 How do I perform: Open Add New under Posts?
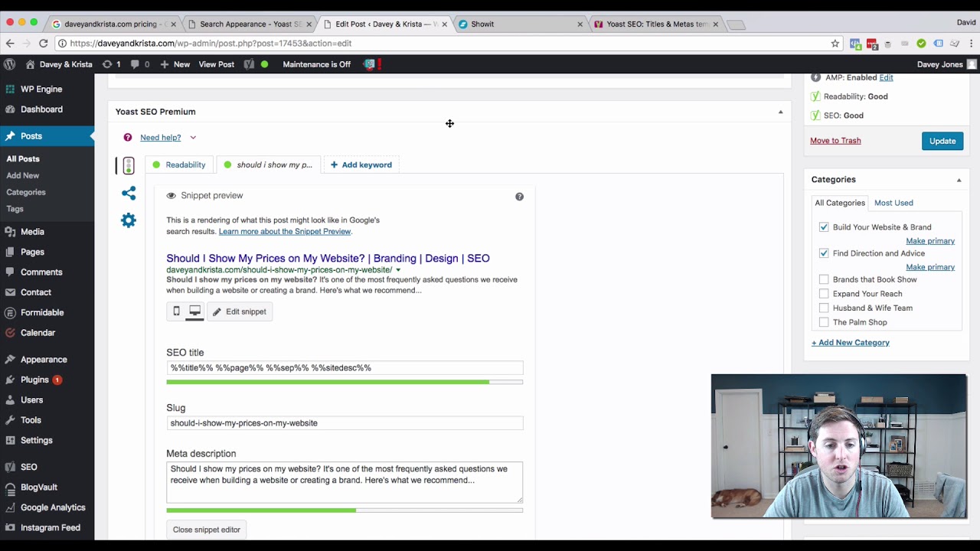click(x=23, y=176)
